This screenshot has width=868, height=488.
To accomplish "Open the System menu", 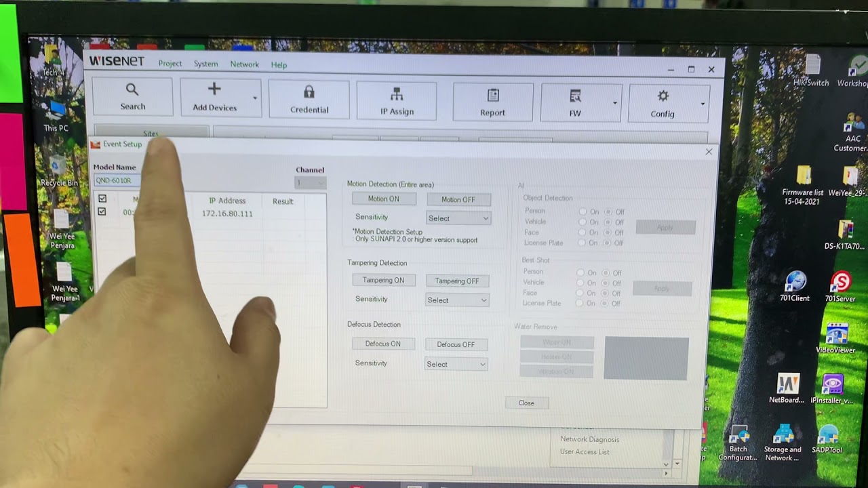I will pos(206,64).
